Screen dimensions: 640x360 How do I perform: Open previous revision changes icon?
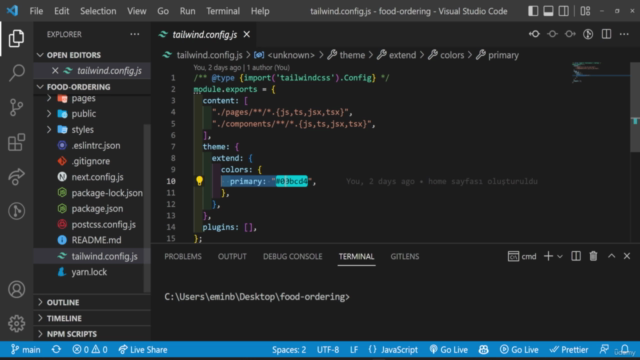point(534,34)
